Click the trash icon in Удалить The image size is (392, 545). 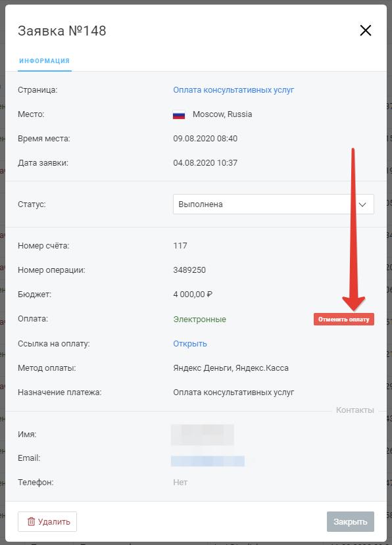coord(32,521)
